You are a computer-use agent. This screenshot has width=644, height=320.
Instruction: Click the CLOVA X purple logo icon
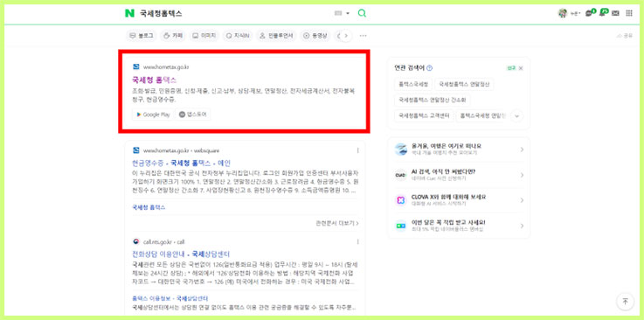pyautogui.click(x=400, y=200)
